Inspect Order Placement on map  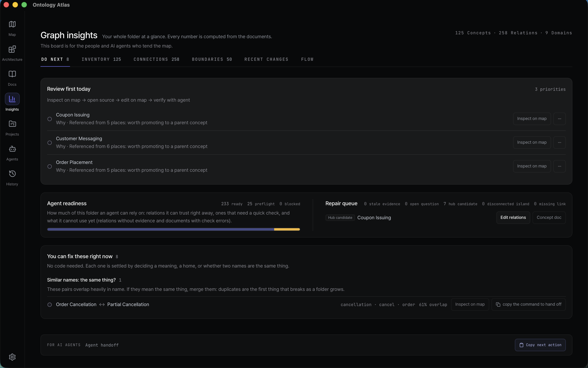[x=532, y=166]
